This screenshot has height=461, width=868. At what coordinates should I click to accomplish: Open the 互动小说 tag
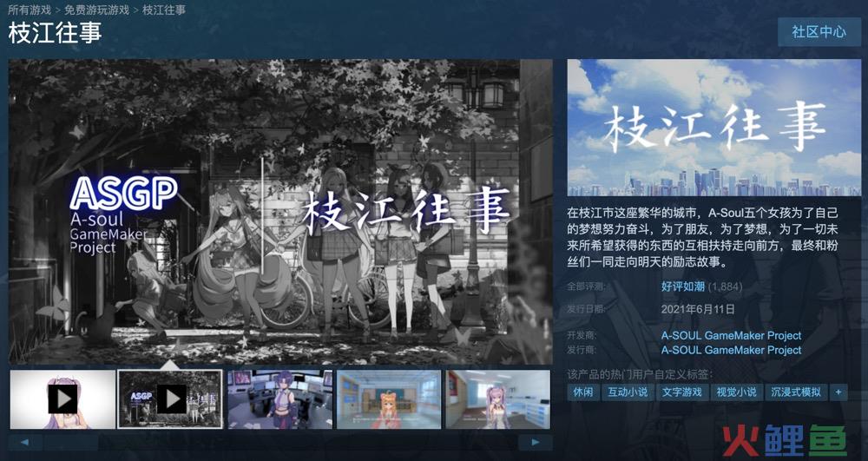click(628, 392)
